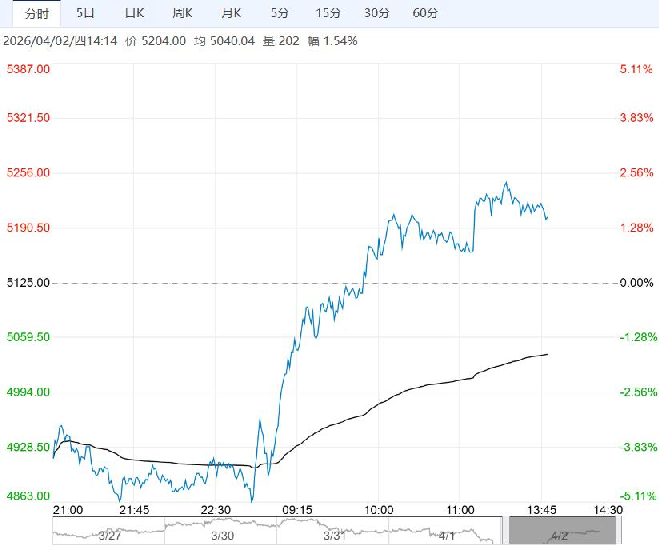The width and height of the screenshot is (659, 547).
Task: Open the 60分 interval tab
Action: tap(425, 13)
